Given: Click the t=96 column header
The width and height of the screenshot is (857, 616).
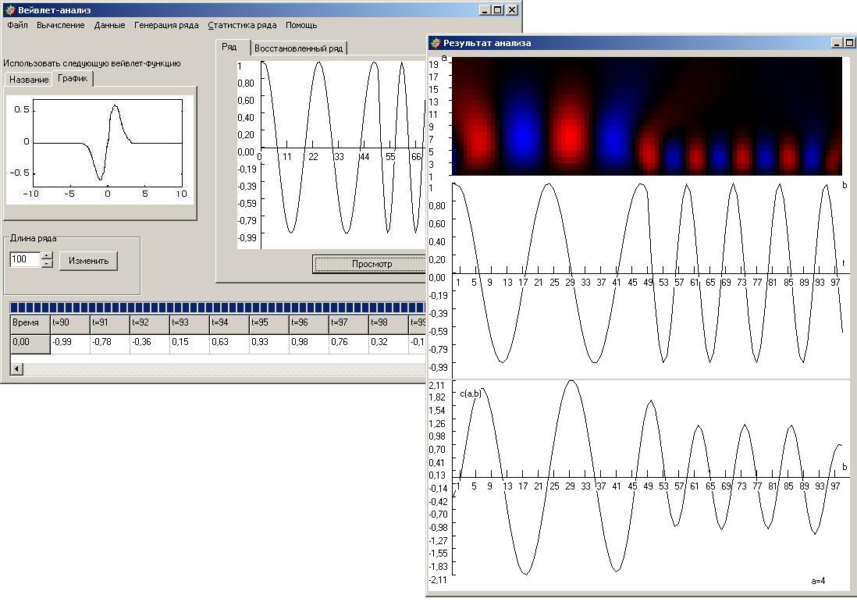Looking at the screenshot, I should click(309, 324).
